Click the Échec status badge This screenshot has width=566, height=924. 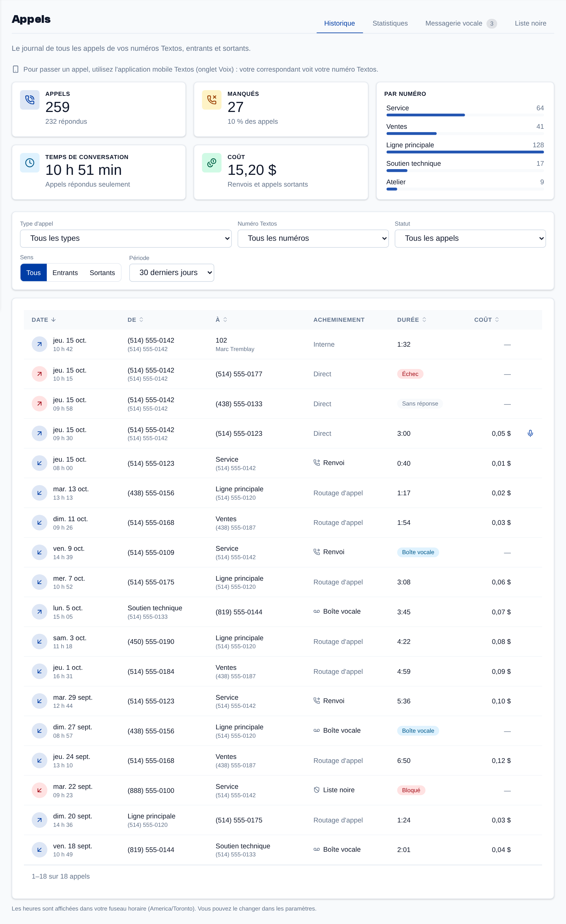coord(410,374)
